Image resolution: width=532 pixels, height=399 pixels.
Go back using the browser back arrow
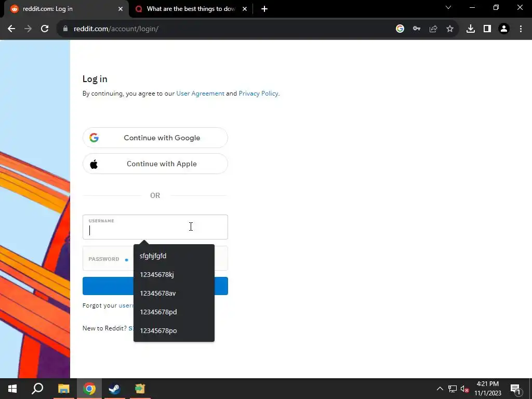pyautogui.click(x=11, y=29)
